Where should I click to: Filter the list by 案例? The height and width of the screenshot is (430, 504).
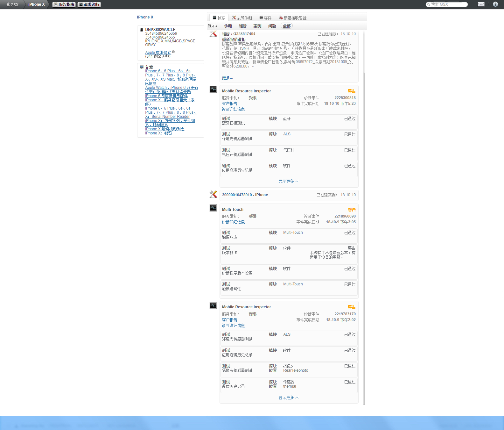(x=257, y=26)
